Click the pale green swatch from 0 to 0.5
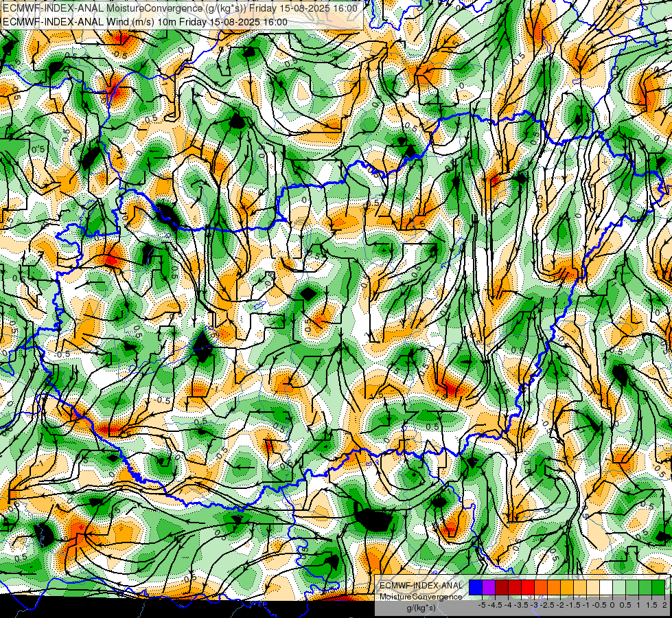 [x=619, y=587]
